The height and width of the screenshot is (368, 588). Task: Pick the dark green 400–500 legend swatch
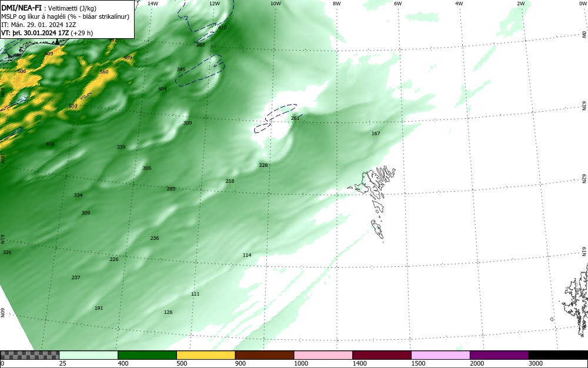coord(147,355)
